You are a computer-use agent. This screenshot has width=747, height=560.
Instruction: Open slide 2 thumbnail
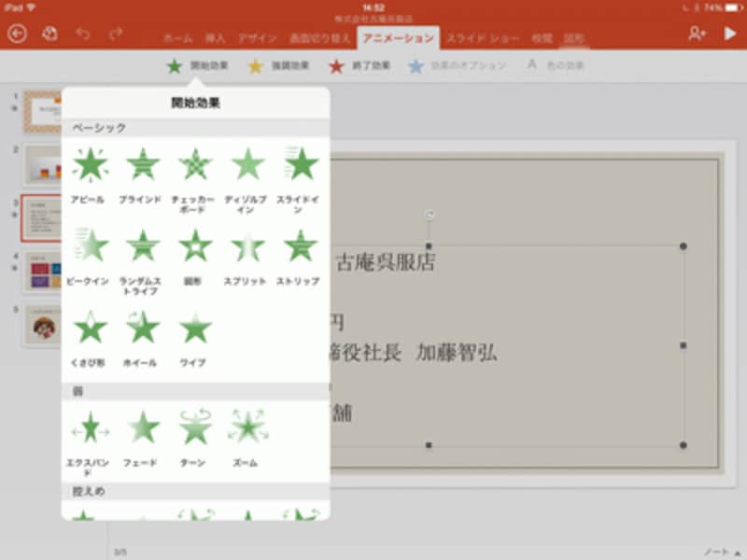coord(43,165)
